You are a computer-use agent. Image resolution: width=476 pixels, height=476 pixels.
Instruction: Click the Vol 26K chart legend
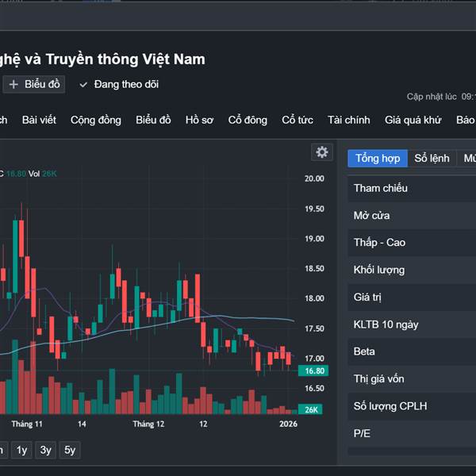tap(43, 174)
